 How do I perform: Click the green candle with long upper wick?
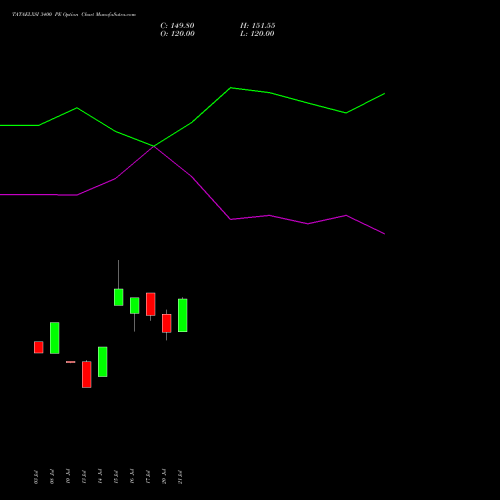[x=118, y=297]
